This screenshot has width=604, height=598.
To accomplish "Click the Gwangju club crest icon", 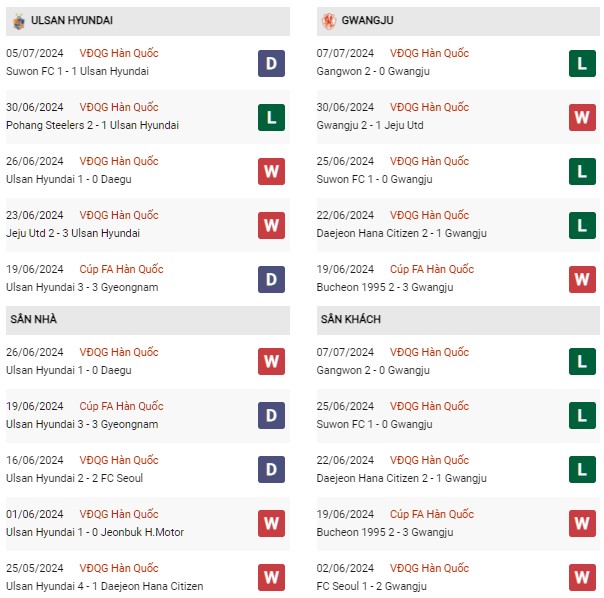I will point(329,21).
